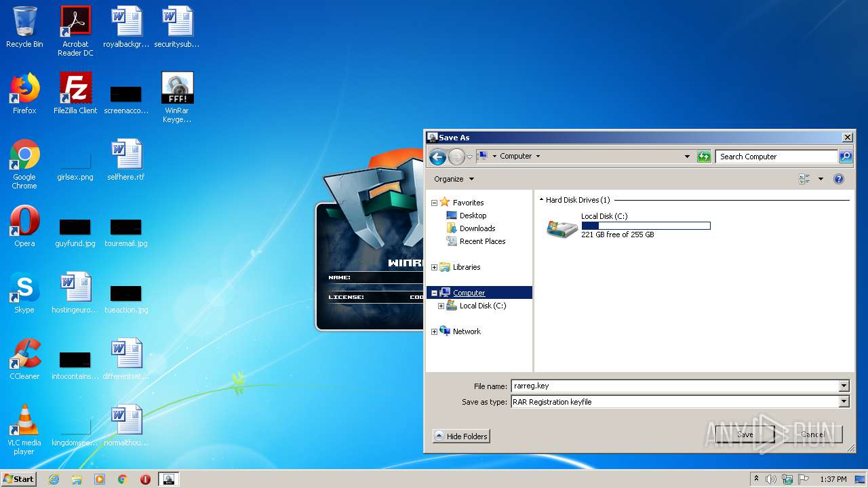
Task: Select Recent Places under Favorites
Action: (x=482, y=241)
